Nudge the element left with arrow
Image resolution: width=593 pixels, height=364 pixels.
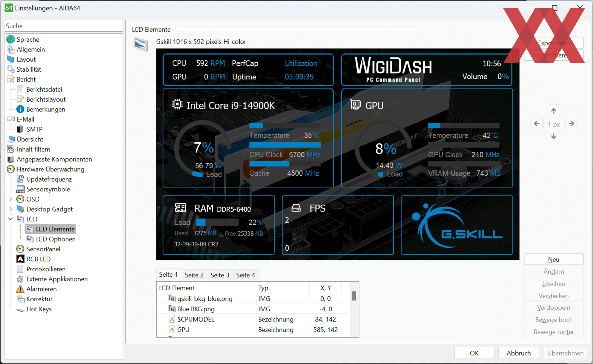[536, 124]
